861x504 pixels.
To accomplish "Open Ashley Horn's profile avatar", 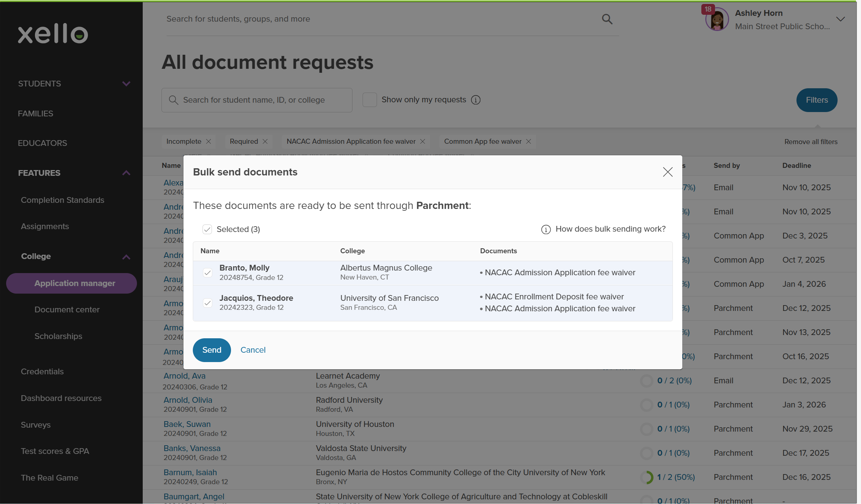I will click(x=716, y=19).
